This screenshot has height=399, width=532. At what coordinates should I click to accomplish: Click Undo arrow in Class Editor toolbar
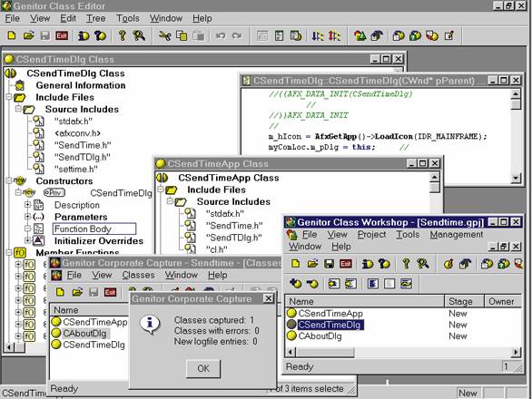(221, 35)
